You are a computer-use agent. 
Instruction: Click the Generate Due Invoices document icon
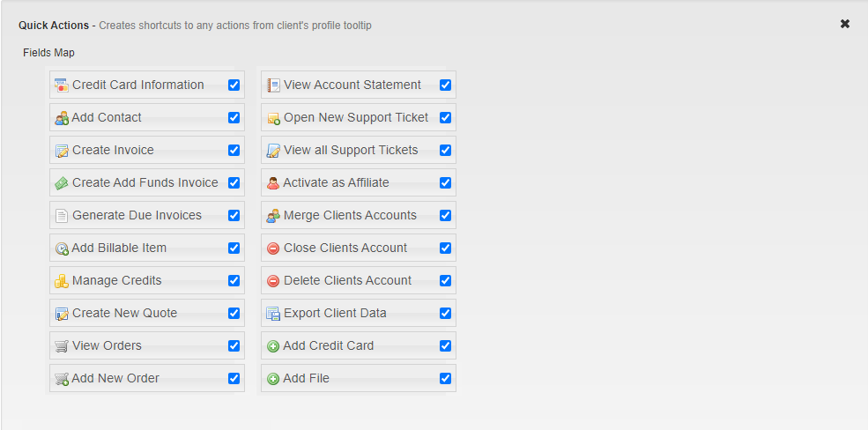click(x=62, y=216)
